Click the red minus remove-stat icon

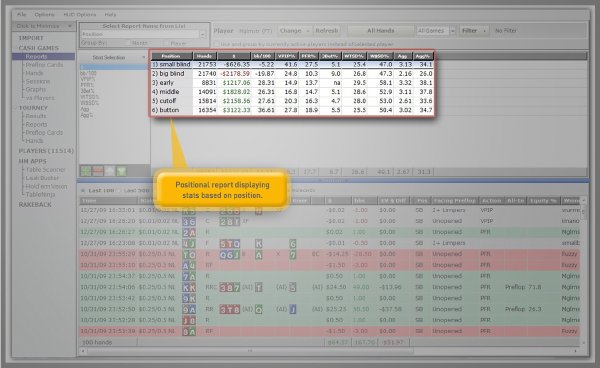pos(98,171)
